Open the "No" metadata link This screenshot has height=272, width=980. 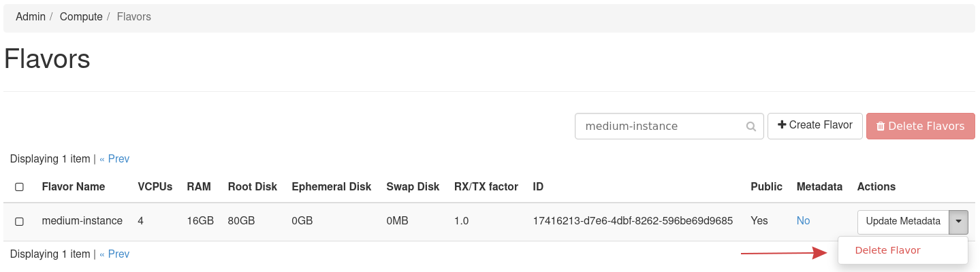(803, 221)
